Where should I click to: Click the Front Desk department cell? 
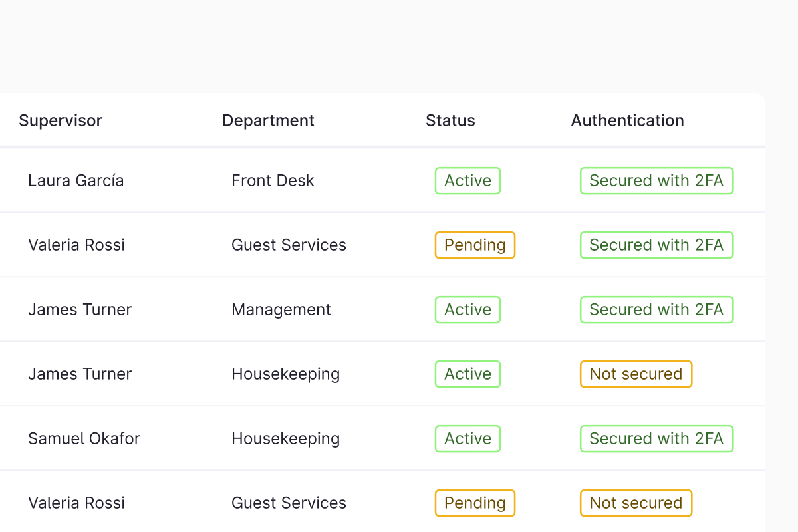point(273,180)
